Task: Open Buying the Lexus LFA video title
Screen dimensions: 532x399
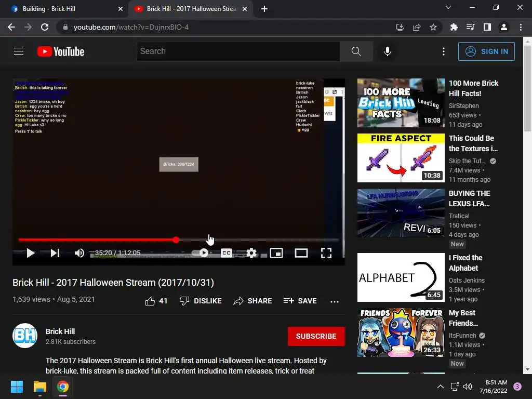Action: pyautogui.click(x=469, y=198)
